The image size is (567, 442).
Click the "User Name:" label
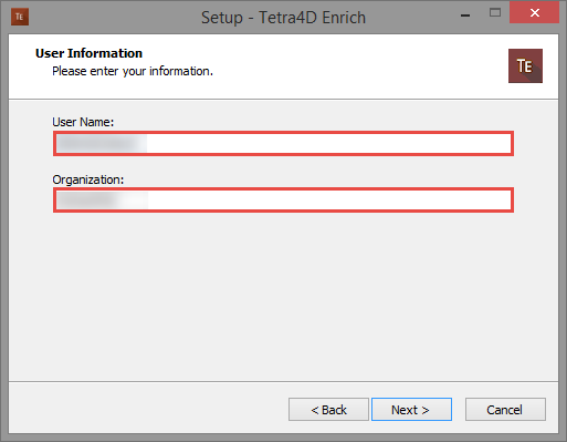pos(83,122)
